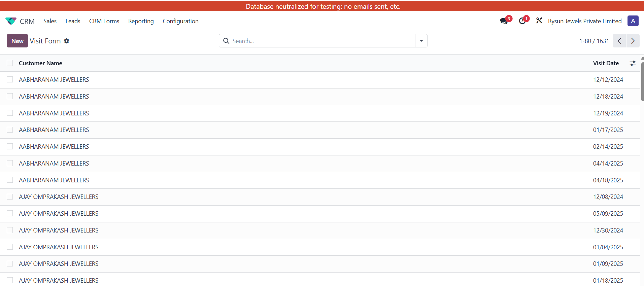
Task: Open the Rysun Jewels Private Limited company switcher
Action: pyautogui.click(x=584, y=21)
